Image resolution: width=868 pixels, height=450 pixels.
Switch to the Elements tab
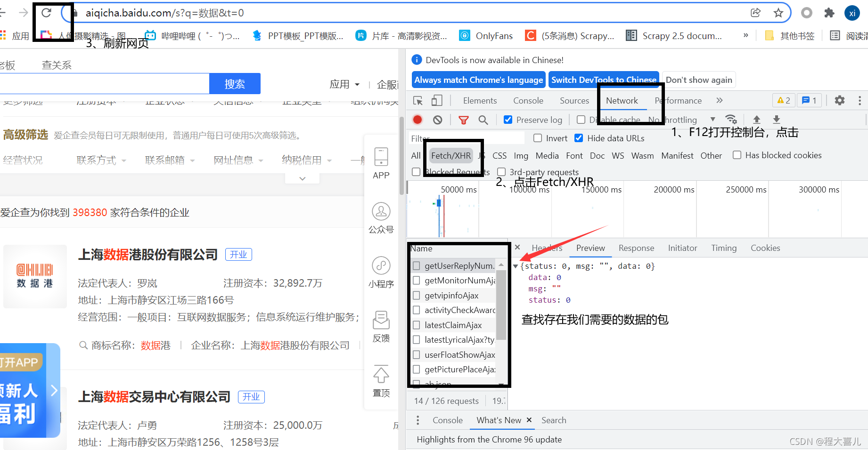[x=480, y=100]
